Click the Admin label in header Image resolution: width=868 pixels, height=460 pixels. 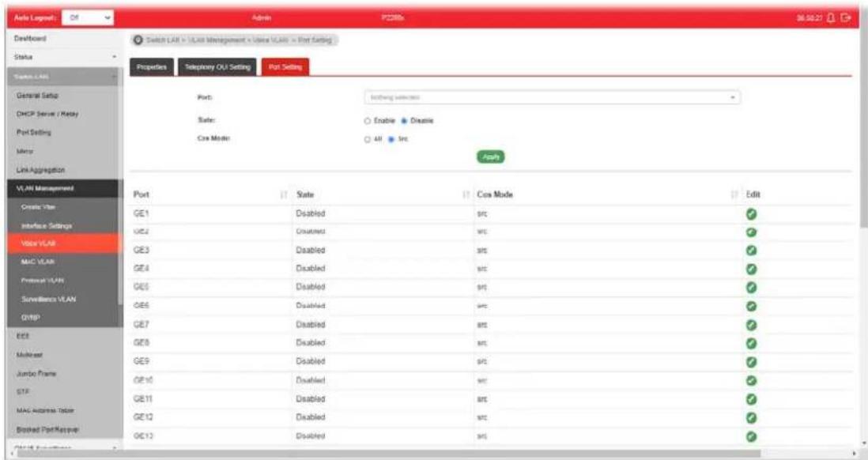coord(262,18)
